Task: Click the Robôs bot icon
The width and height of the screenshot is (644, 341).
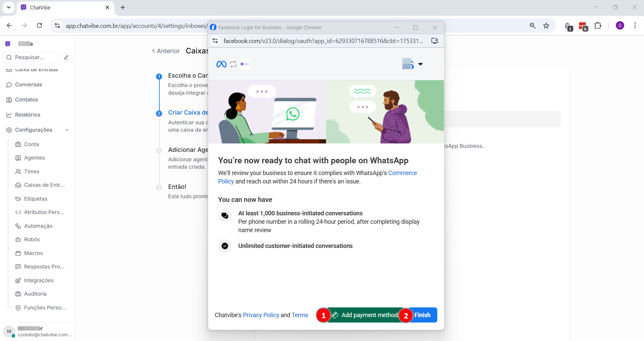Action: coord(18,240)
